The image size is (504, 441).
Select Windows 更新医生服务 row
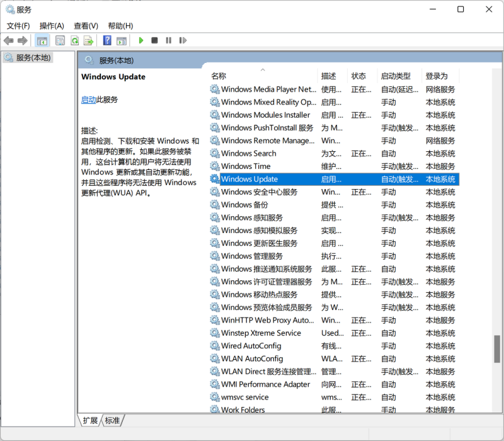pyautogui.click(x=335, y=243)
